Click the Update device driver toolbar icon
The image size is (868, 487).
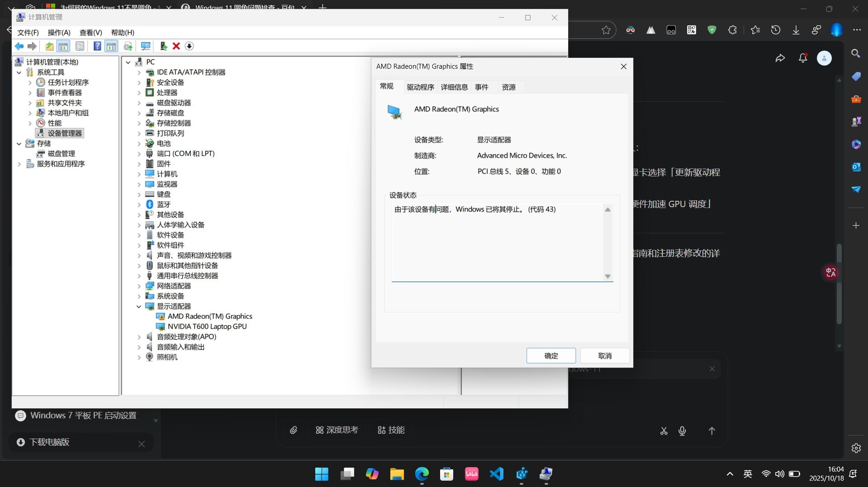pos(163,46)
